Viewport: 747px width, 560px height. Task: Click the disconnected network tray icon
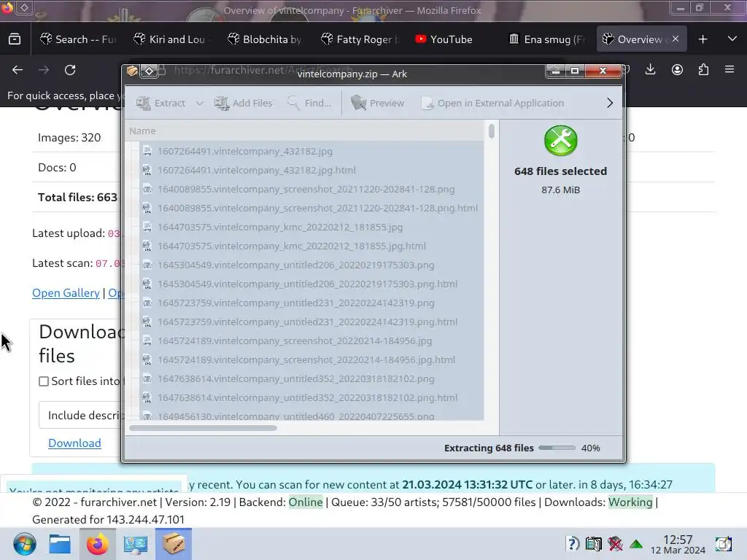tap(615, 543)
